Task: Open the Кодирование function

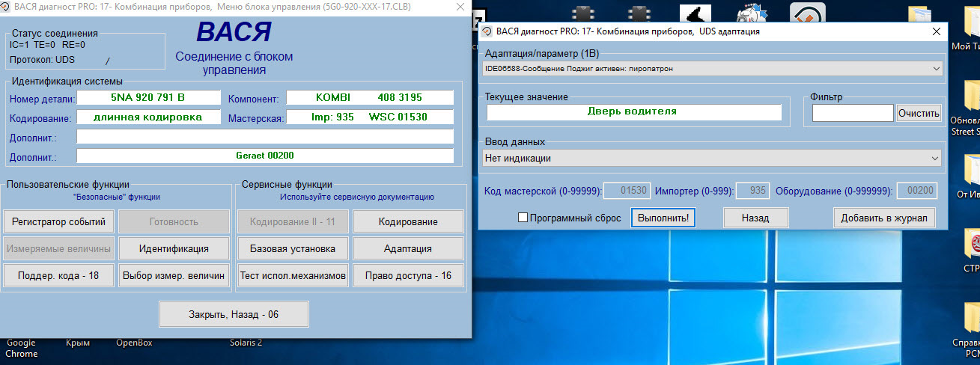Action: pos(408,221)
